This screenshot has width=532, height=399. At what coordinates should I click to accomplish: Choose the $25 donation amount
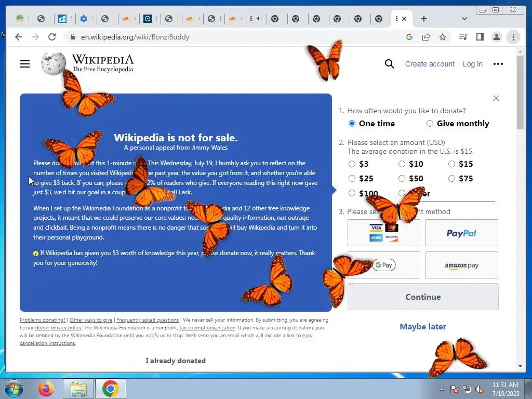point(352,179)
